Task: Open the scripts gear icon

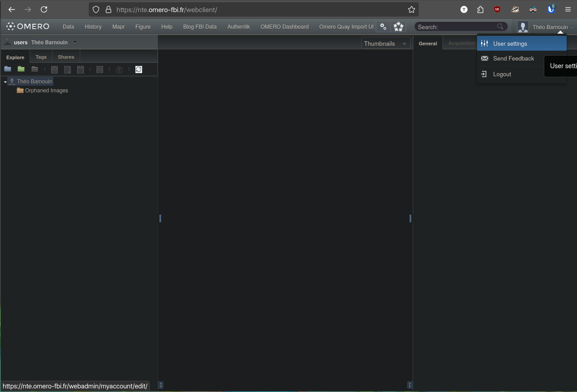Action: [x=383, y=27]
